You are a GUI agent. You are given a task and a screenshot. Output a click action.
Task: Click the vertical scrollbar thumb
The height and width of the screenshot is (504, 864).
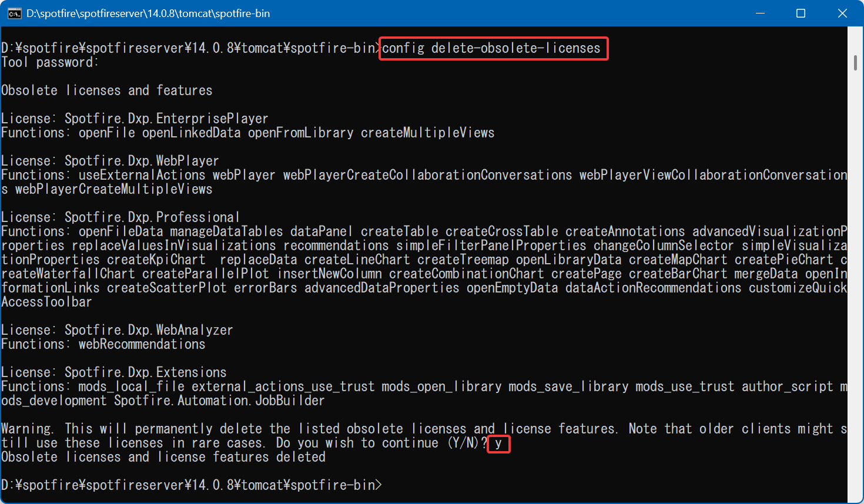tap(855, 63)
